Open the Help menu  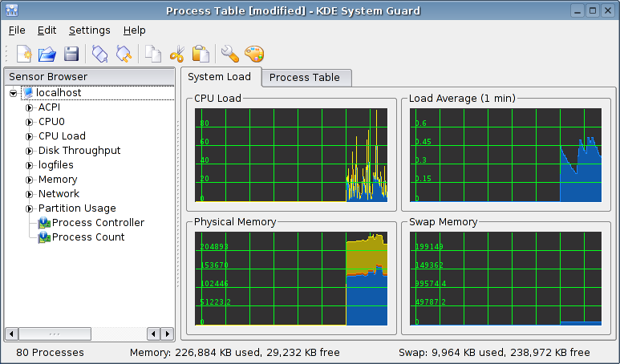[134, 30]
